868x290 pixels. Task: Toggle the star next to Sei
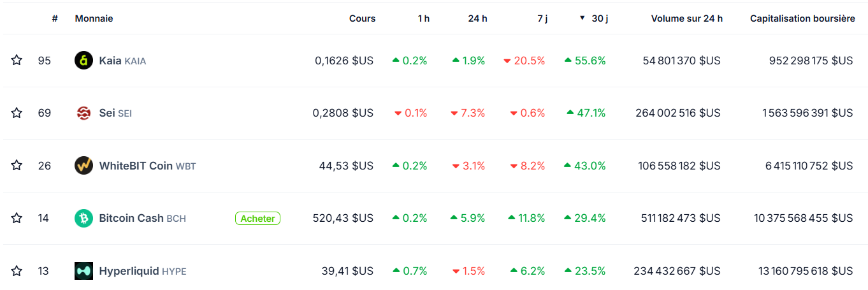[x=17, y=113]
